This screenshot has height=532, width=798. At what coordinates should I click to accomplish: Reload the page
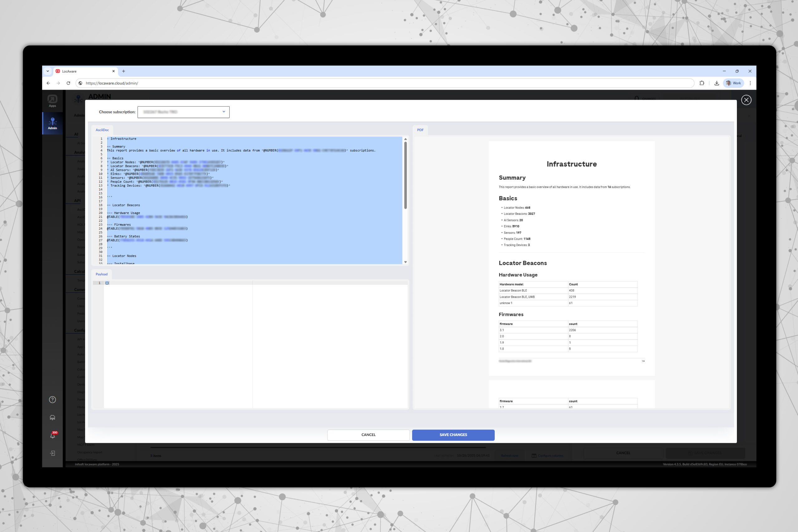[68, 83]
